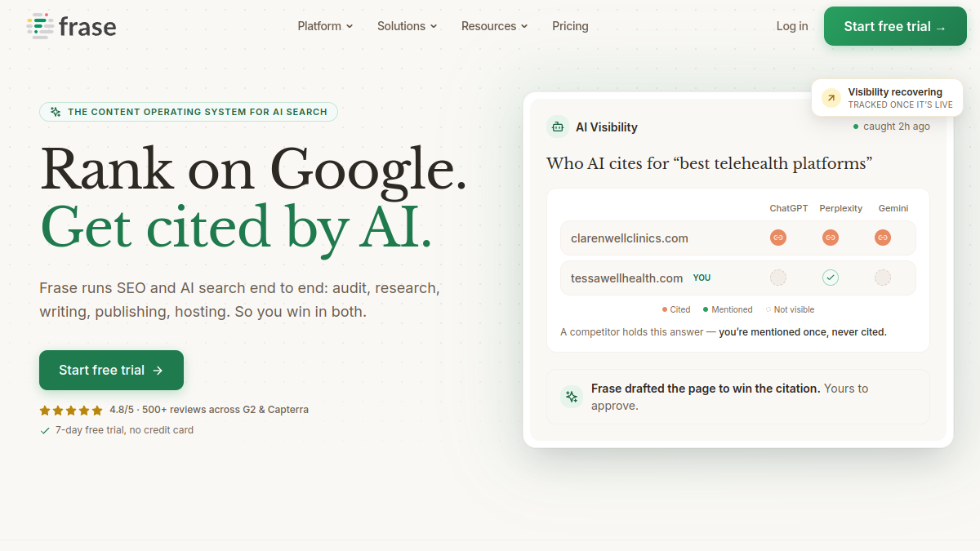Toggle tessawellhealth Gemini not-visible circle
The width and height of the screenshot is (980, 551).
883,278
